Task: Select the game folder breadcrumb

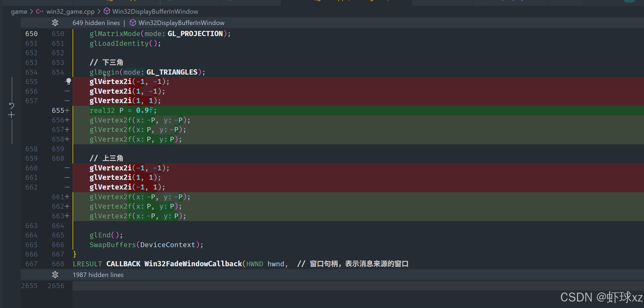Action: (x=19, y=12)
